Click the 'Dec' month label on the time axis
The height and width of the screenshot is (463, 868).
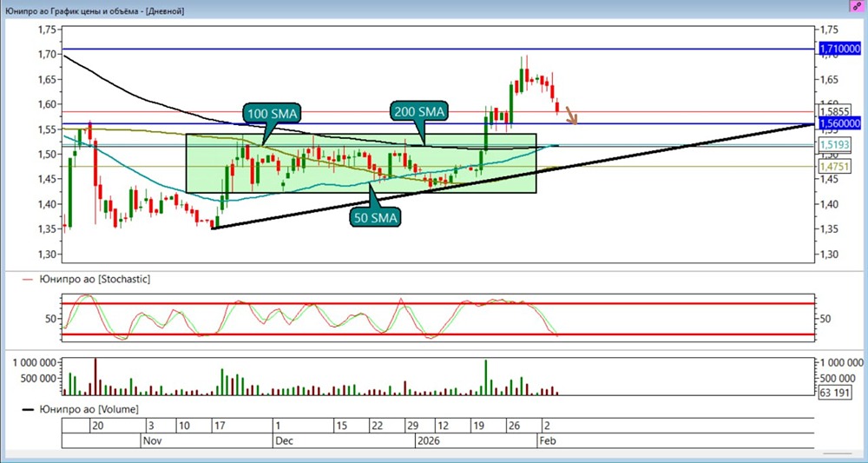(283, 441)
